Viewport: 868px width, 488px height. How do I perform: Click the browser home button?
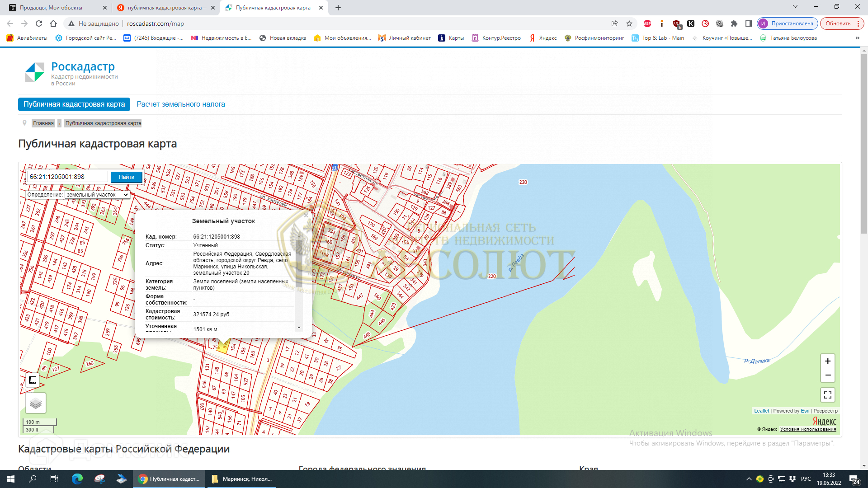click(53, 23)
